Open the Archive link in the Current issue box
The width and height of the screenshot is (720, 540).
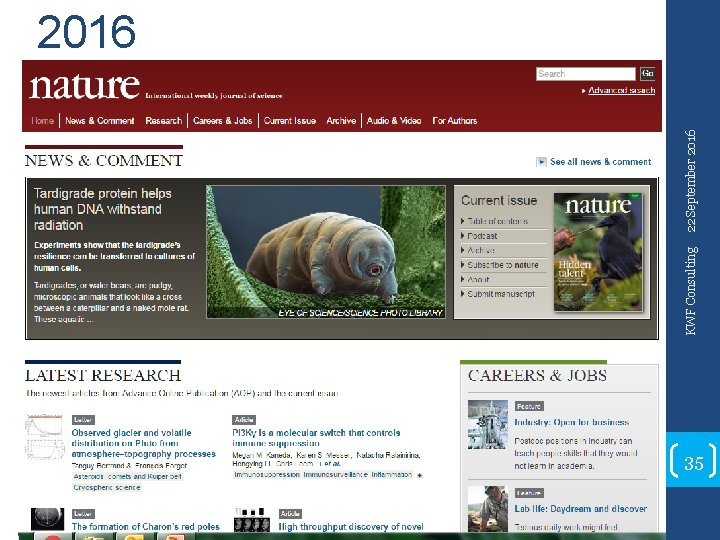pos(481,250)
